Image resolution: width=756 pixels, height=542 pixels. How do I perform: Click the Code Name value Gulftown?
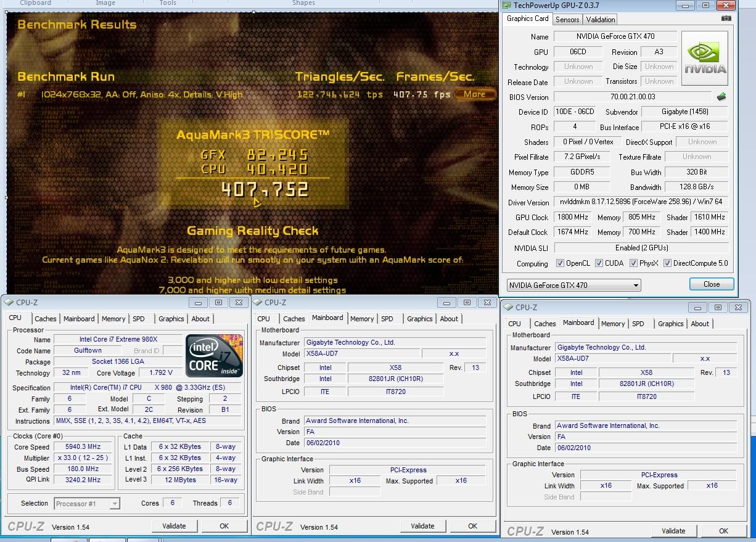[x=88, y=350]
